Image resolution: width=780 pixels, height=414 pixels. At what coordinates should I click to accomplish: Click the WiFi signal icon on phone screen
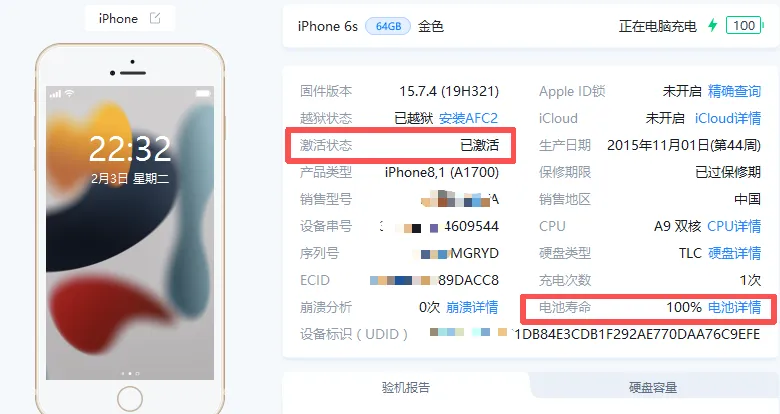pyautogui.click(x=69, y=93)
